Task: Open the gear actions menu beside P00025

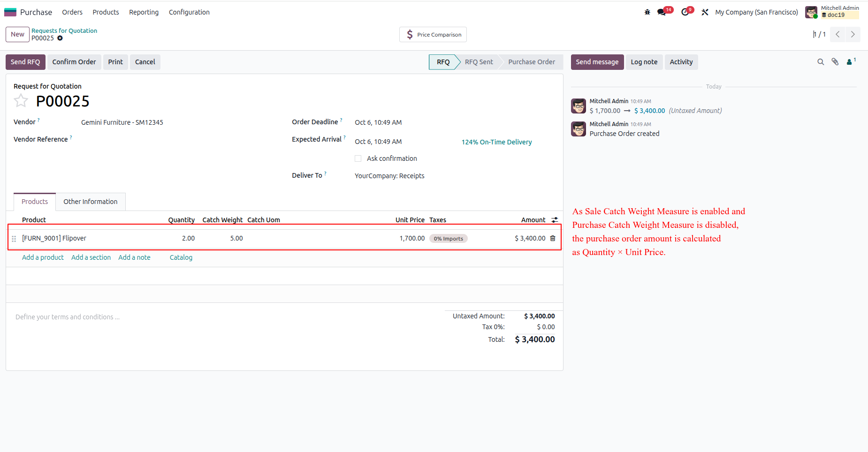Action: tap(60, 38)
